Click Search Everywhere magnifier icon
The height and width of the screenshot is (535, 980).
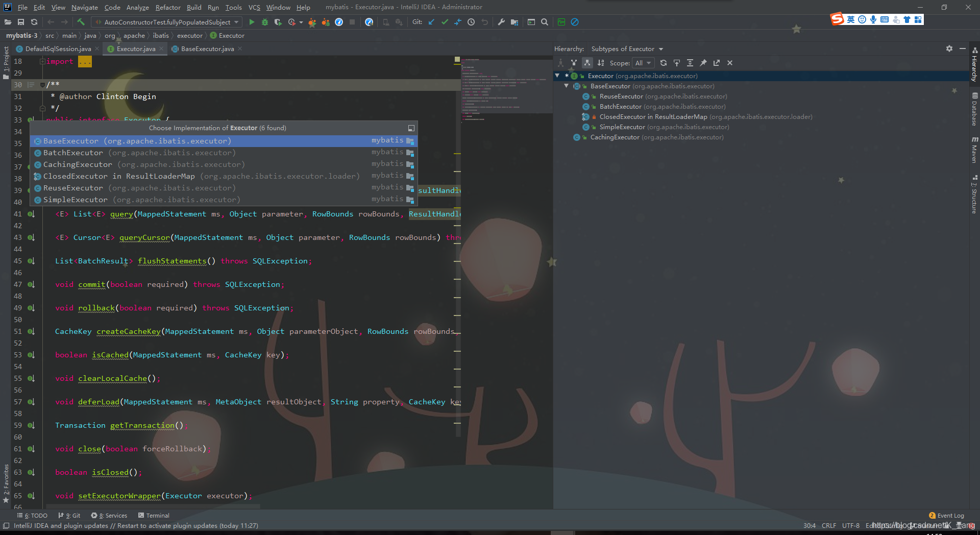click(x=545, y=22)
